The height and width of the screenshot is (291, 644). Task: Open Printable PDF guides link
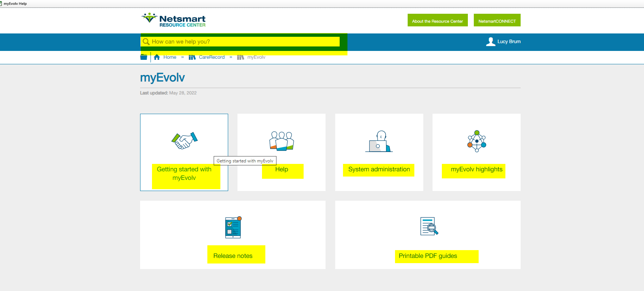point(428,256)
